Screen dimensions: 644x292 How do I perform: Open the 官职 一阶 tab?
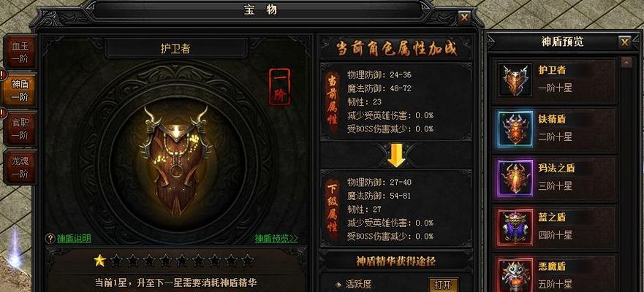[x=19, y=128]
